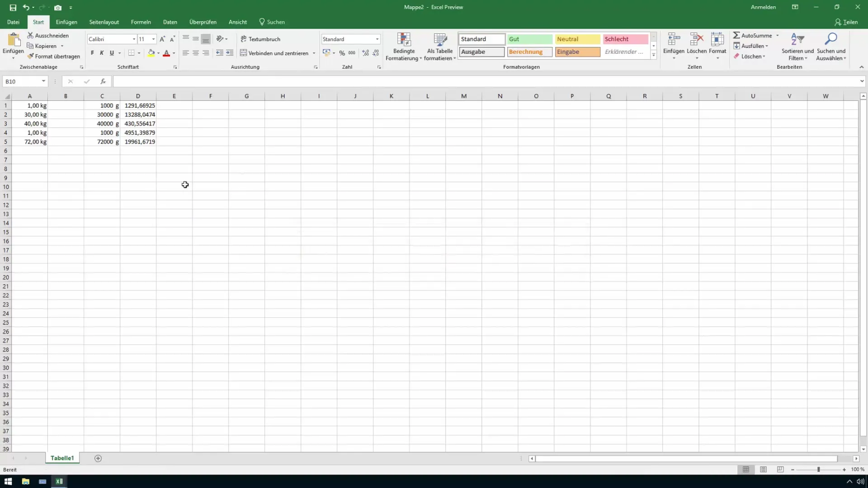Right-align the cell contents
The width and height of the screenshot is (868, 488).
pyautogui.click(x=206, y=53)
